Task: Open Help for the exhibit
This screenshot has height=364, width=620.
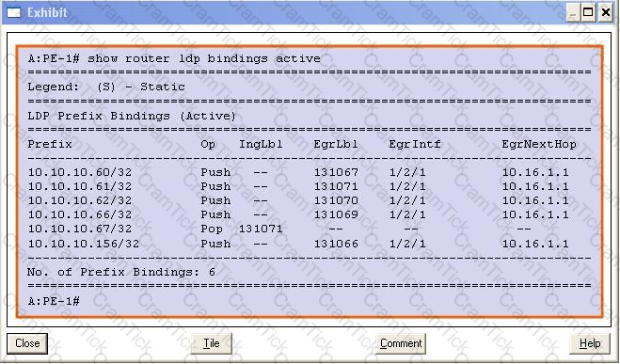Action: [590, 343]
